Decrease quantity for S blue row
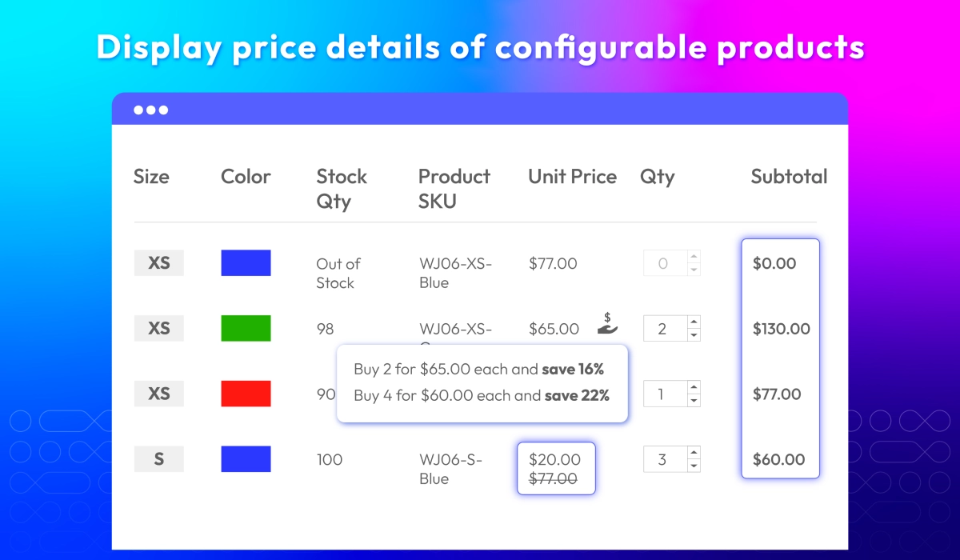 (694, 466)
